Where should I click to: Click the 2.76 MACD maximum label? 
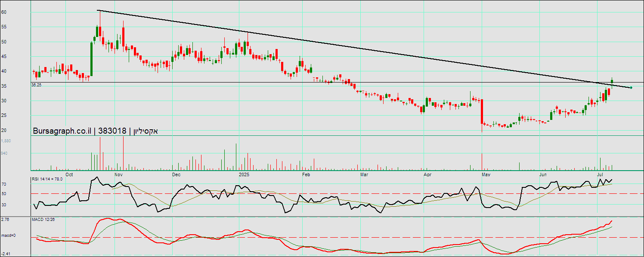(x=5, y=219)
